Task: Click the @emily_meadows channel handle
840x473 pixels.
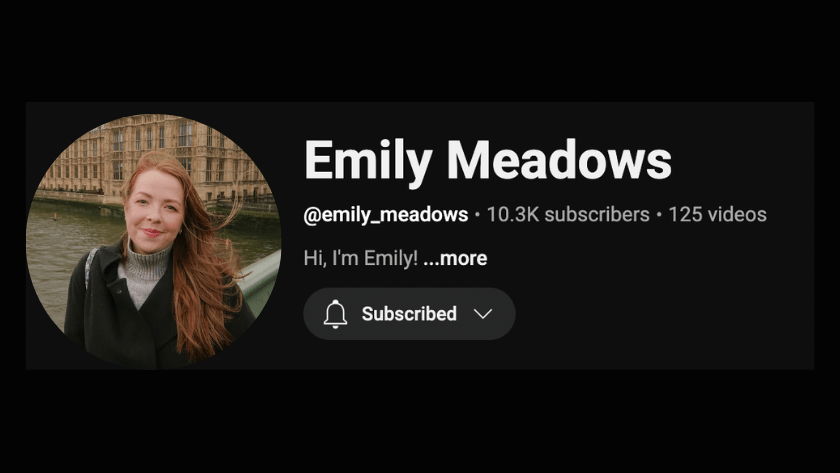Action: coord(386,215)
